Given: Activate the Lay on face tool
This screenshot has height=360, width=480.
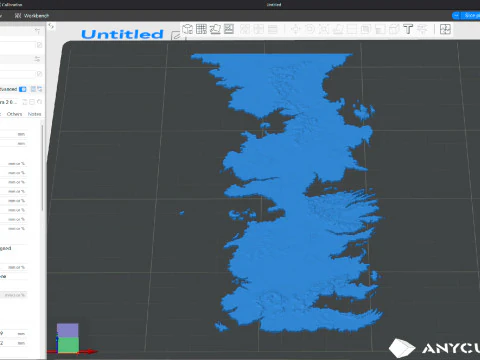Looking at the screenshot, I should point(338,29).
